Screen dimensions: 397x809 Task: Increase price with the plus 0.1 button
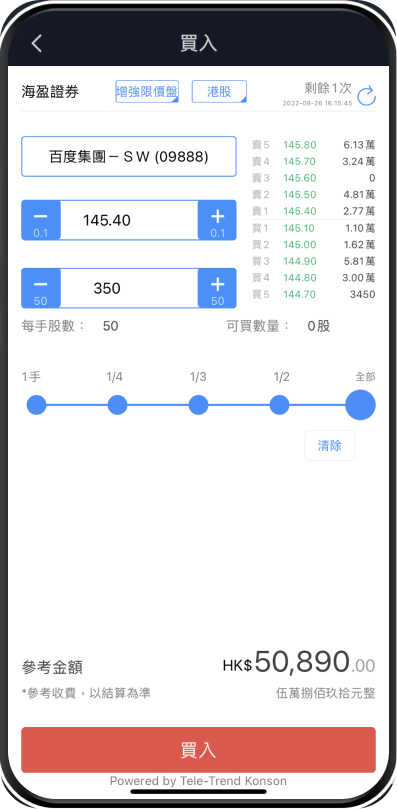coord(217,220)
